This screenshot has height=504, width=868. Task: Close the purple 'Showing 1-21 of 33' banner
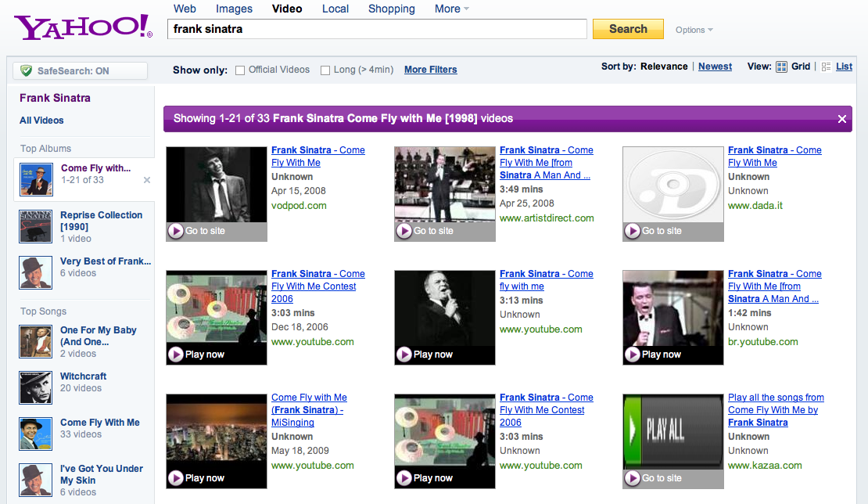(842, 119)
